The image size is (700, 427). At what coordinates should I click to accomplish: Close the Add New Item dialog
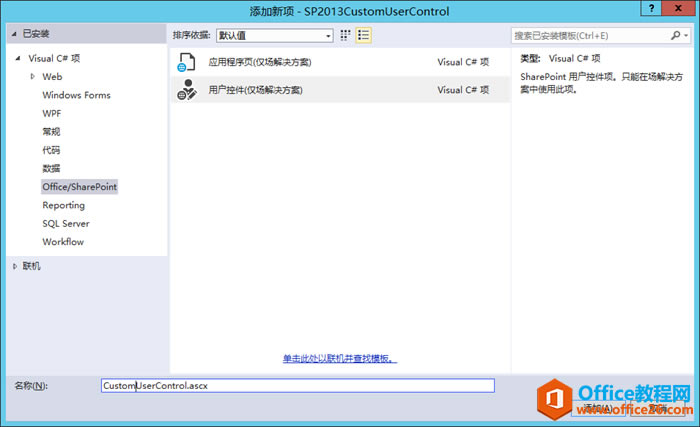pyautogui.click(x=678, y=8)
